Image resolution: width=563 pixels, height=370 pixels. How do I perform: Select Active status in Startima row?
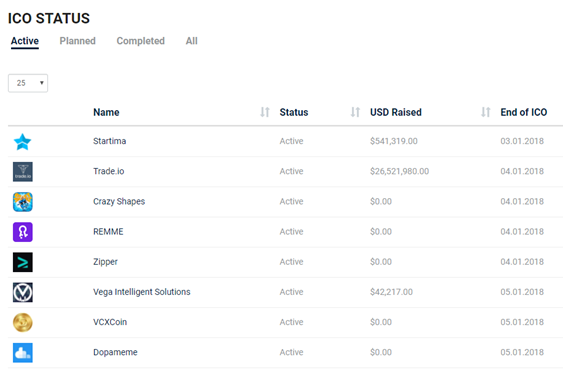tap(292, 141)
